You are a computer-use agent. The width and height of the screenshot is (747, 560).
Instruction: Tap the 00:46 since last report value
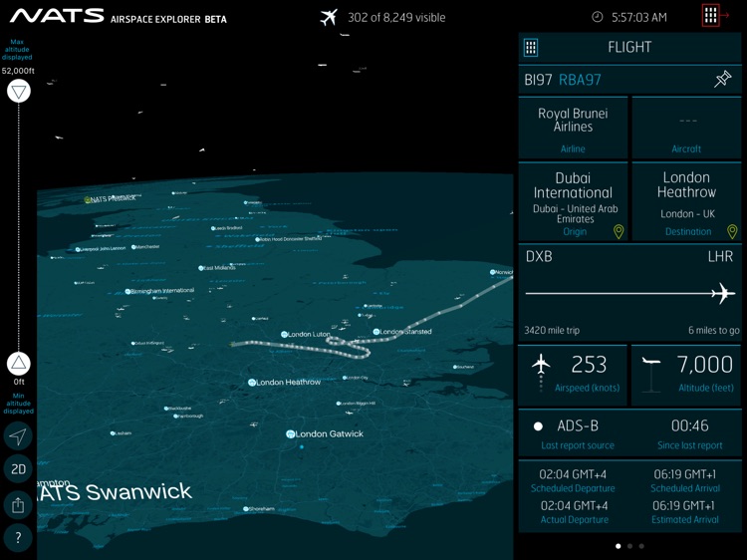coord(689,425)
